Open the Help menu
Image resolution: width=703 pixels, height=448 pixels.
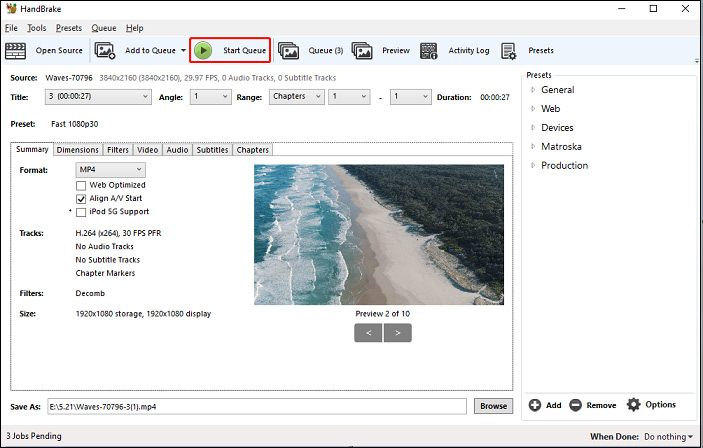coord(135,28)
